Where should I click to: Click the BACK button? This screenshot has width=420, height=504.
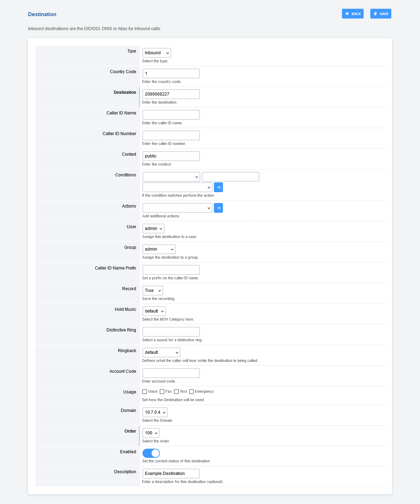pos(352,14)
